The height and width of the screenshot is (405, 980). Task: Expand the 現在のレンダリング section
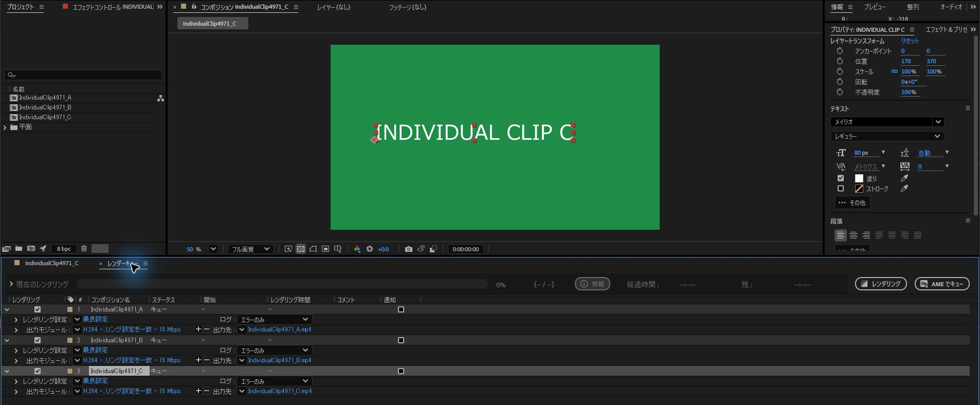[x=11, y=284]
